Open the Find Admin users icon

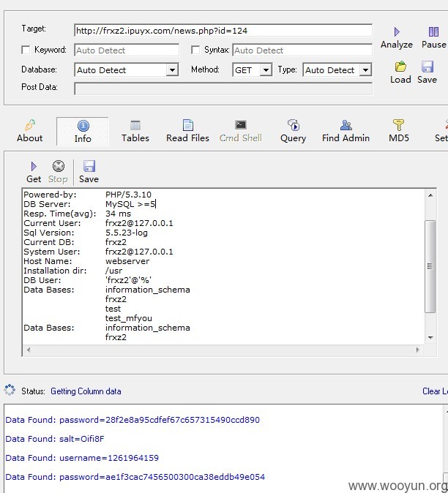pos(346,125)
